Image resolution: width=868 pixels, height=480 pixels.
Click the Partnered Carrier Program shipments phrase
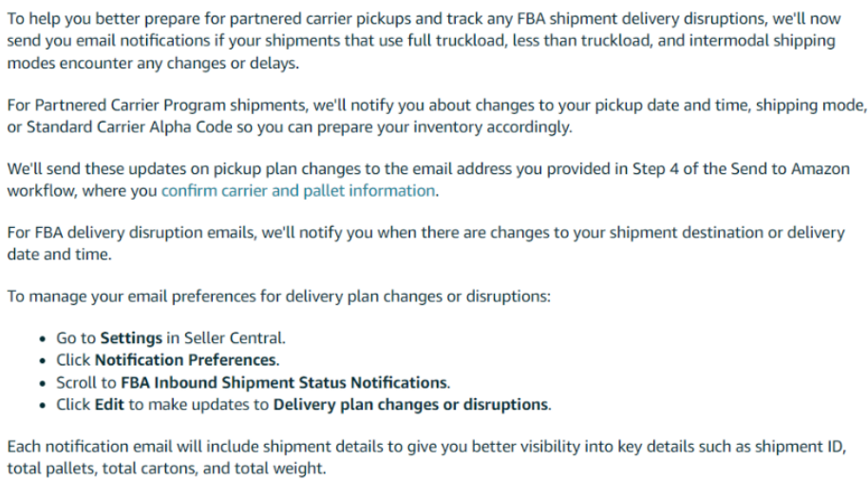click(169, 106)
